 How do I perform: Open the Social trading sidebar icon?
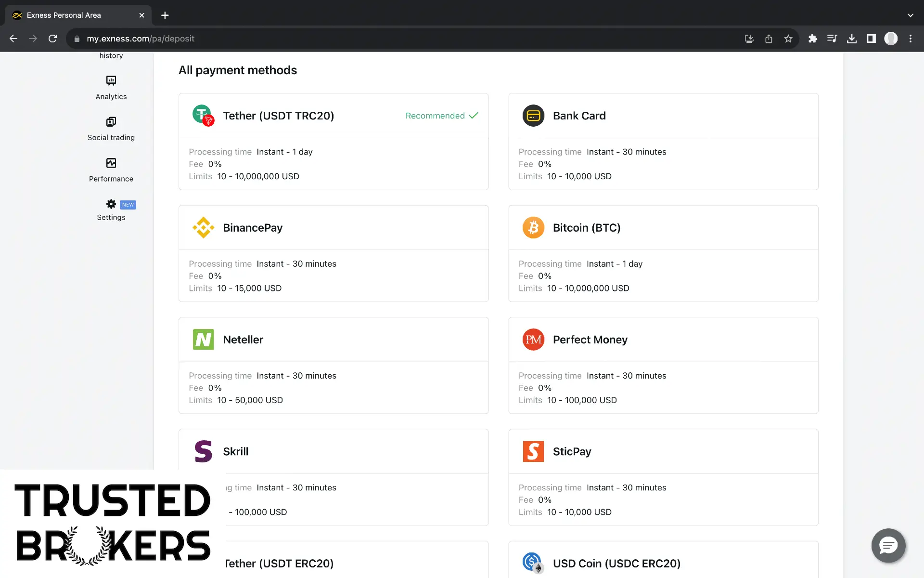pyautogui.click(x=111, y=121)
